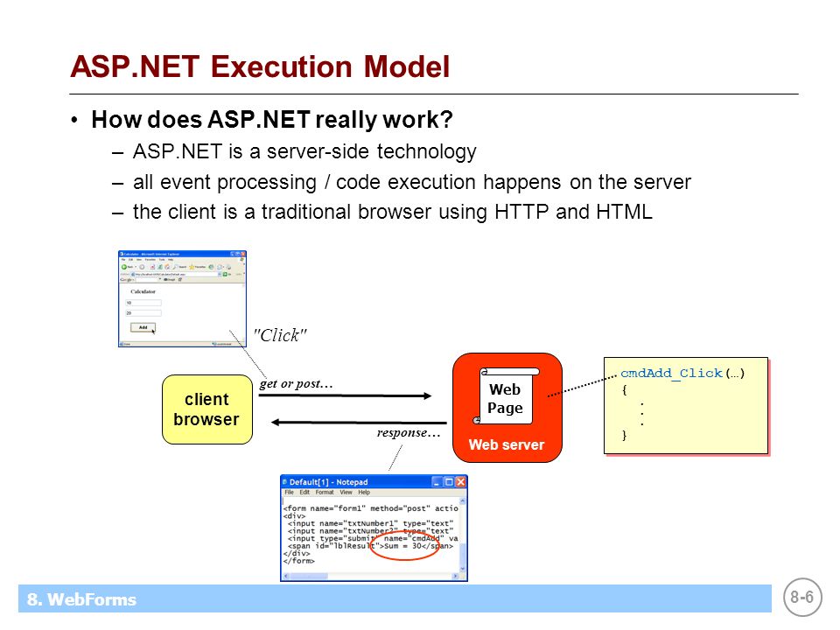The image size is (840, 630).
Task: Open the Help menu in Notepad
Action: pos(364,493)
